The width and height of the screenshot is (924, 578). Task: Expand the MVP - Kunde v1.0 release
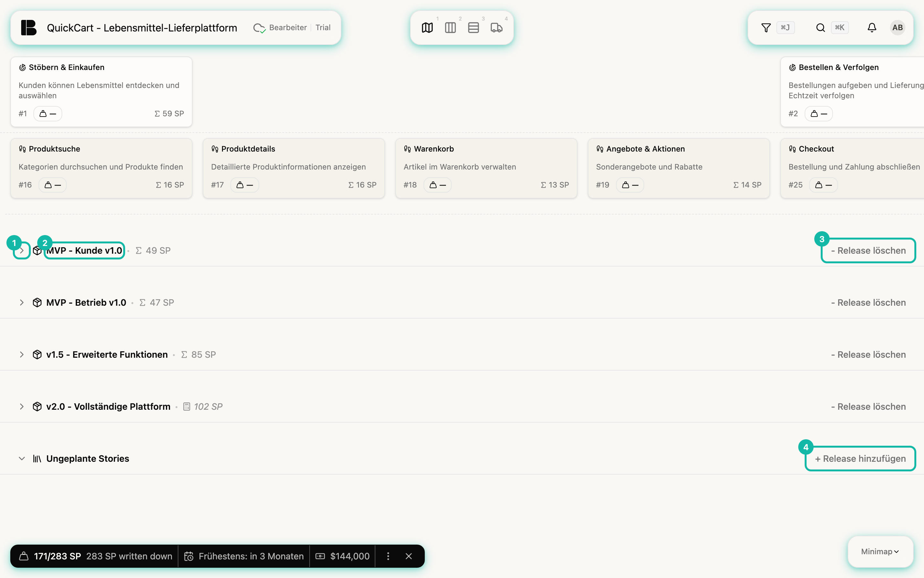22,250
